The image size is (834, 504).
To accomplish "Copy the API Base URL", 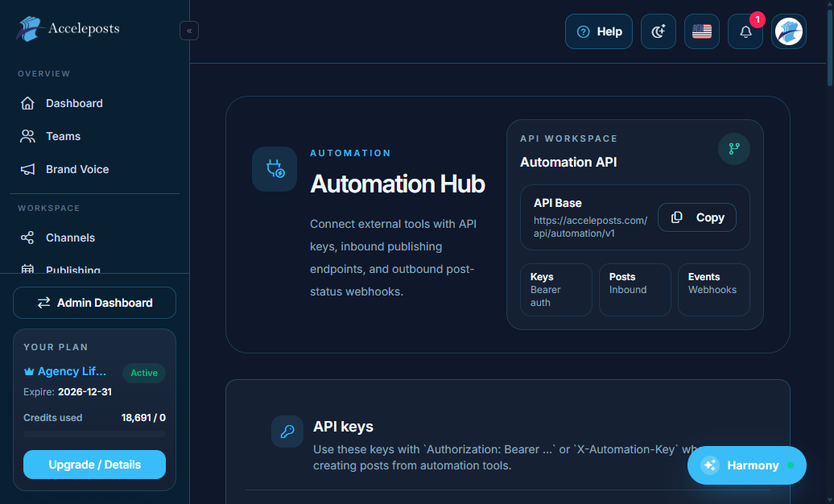I will pos(697,217).
